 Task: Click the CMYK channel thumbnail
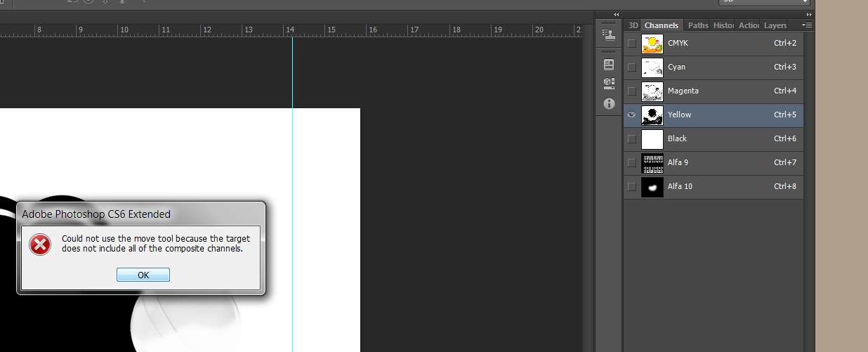coord(652,44)
